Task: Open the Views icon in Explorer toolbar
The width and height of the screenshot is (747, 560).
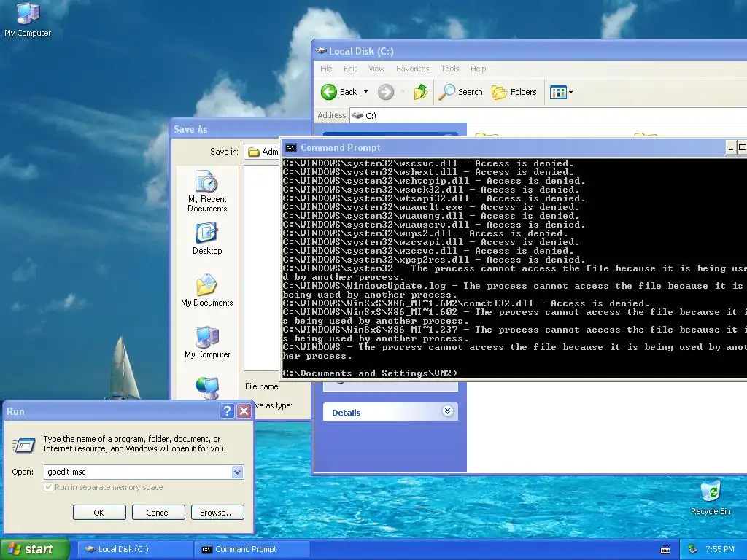Action: point(558,92)
